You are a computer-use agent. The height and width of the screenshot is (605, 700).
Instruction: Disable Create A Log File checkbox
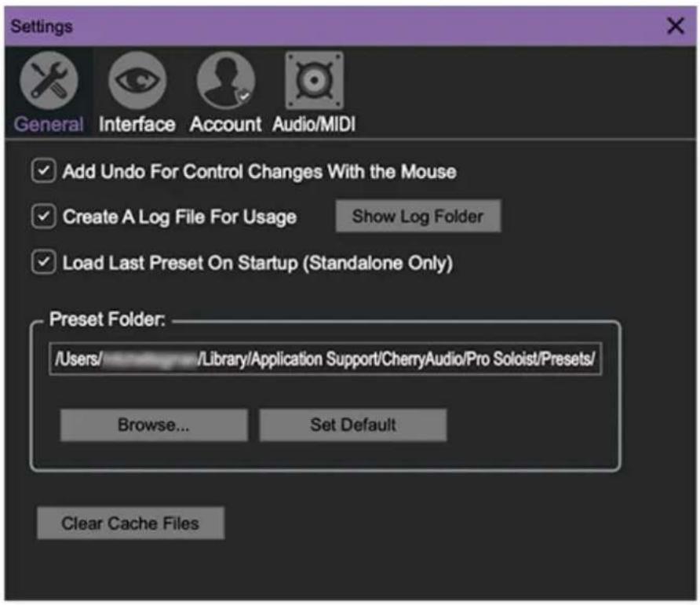[44, 217]
